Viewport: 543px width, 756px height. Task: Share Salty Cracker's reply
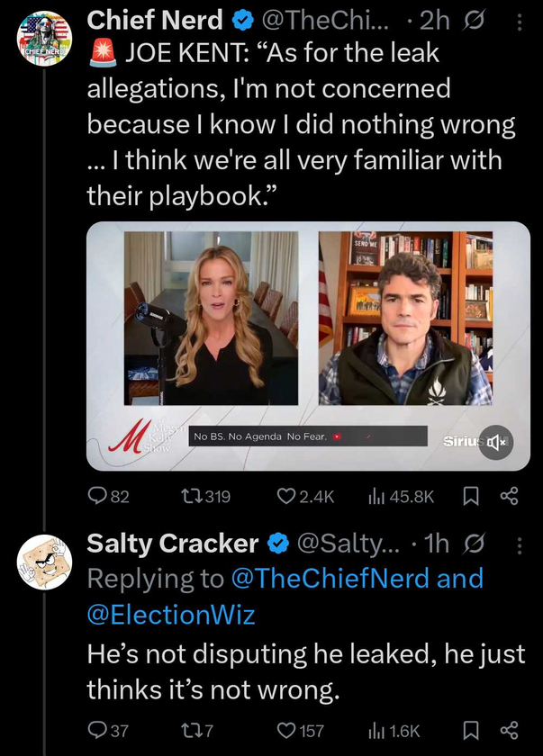pos(509,730)
